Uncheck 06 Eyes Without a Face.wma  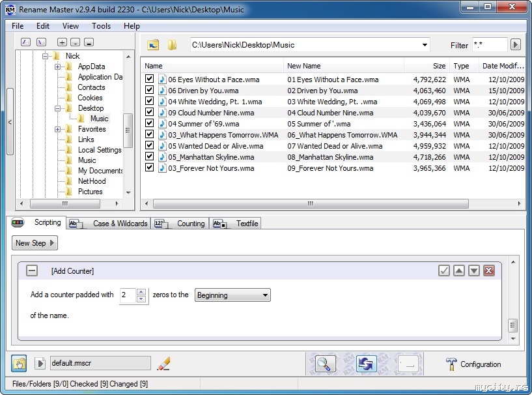pyautogui.click(x=150, y=80)
